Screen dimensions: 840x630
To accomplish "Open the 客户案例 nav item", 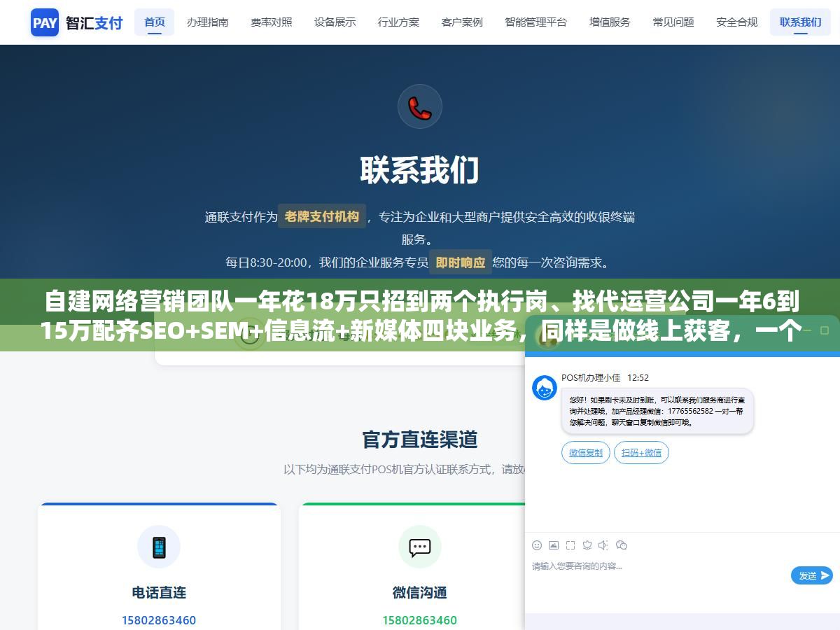I will 462,22.
